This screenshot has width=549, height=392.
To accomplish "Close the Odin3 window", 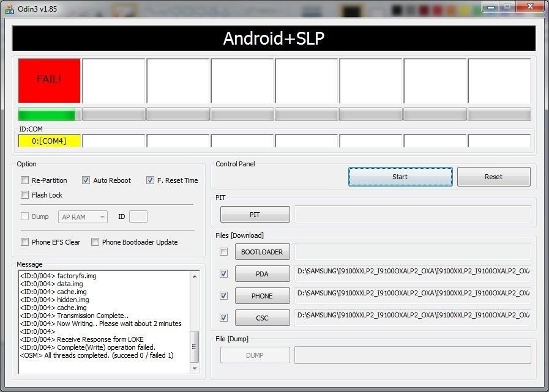I will point(531,7).
